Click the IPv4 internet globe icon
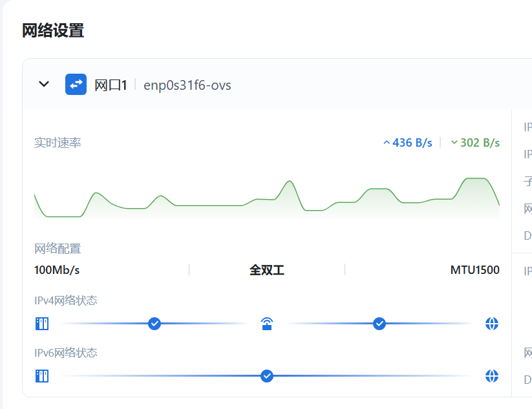 (x=492, y=324)
